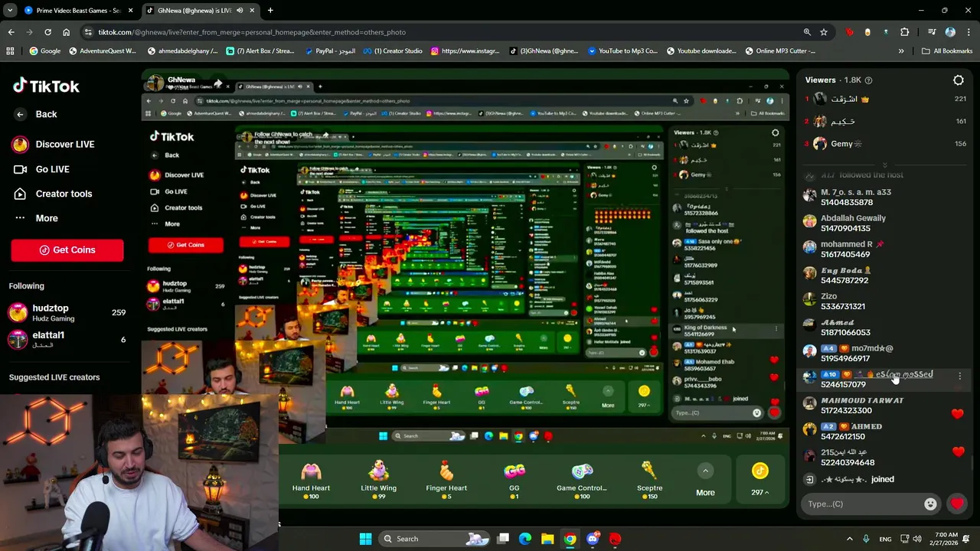Open All Bookmarks folder
Image resolution: width=980 pixels, height=551 pixels.
(947, 51)
